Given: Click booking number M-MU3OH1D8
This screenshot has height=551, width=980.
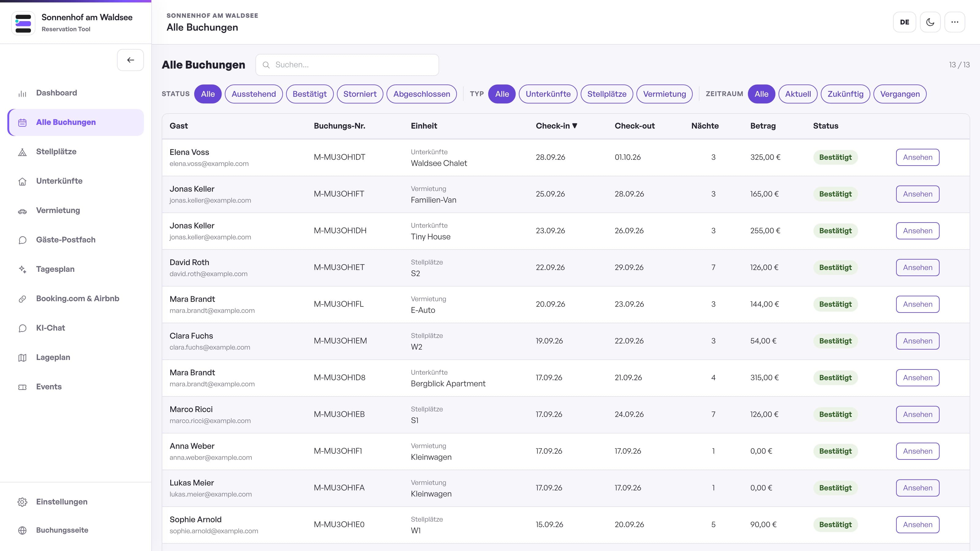Looking at the screenshot, I should (339, 378).
